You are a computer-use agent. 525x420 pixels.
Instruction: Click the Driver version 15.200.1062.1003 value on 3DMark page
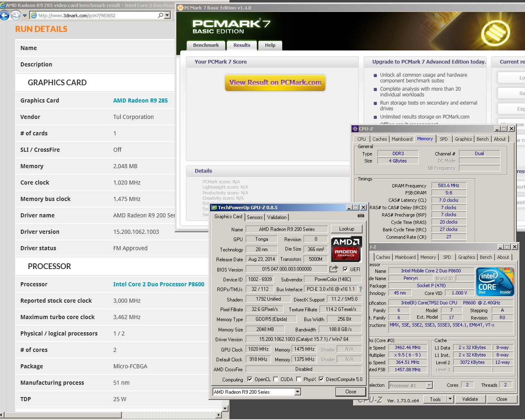[136, 232]
